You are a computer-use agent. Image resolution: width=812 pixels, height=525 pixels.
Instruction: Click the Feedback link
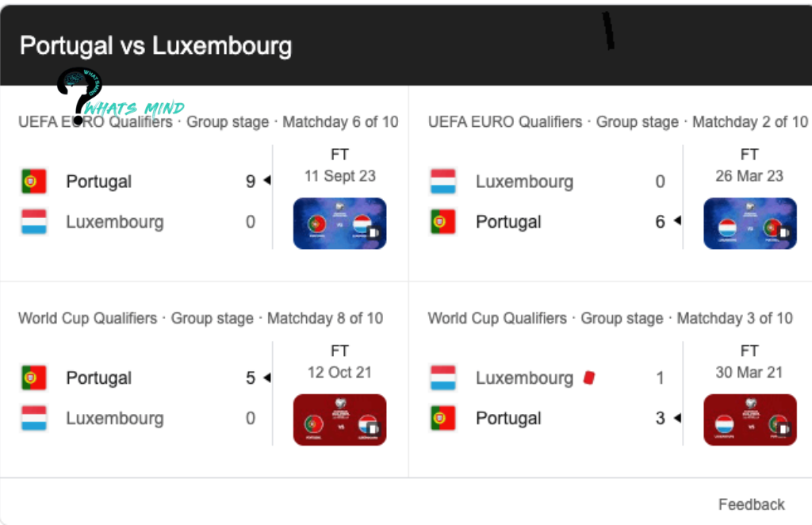(x=751, y=504)
